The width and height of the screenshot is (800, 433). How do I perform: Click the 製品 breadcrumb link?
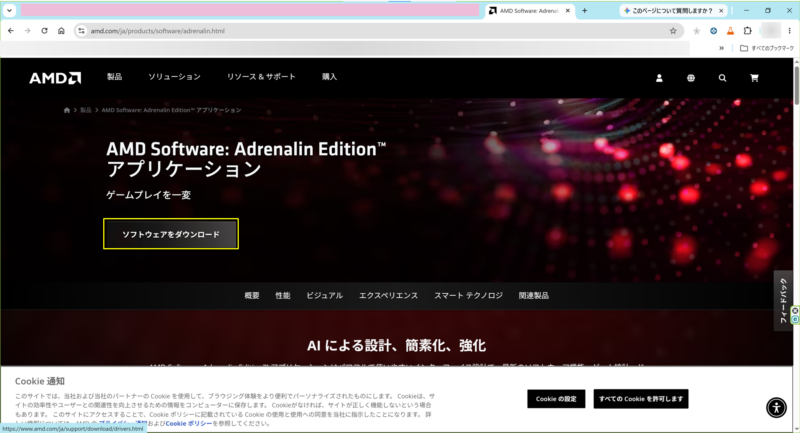click(86, 110)
